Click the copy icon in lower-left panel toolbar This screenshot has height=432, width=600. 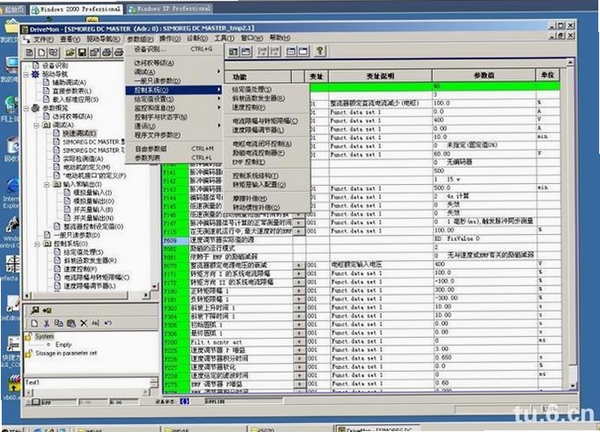[59, 323]
